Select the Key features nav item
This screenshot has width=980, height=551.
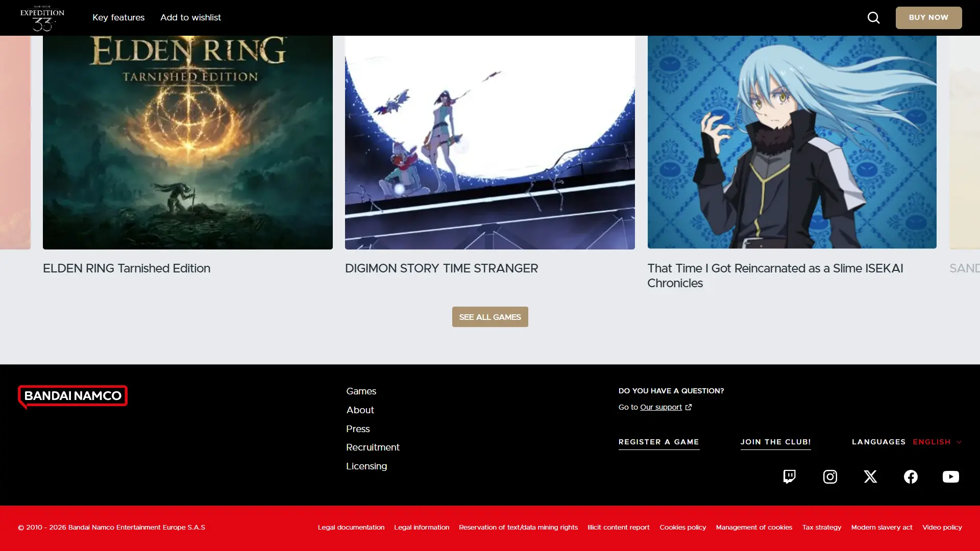[118, 18]
